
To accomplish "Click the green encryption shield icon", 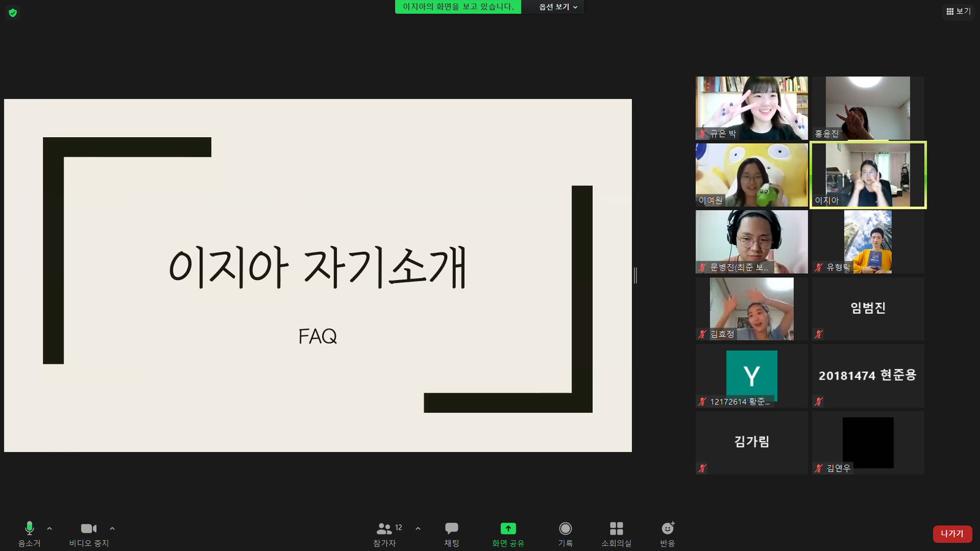I will point(13,12).
